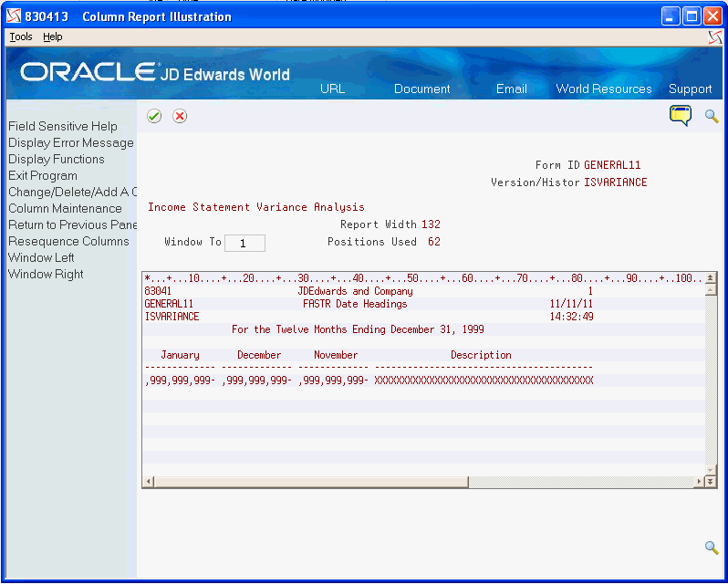Select Field Sensitive Help
The width and height of the screenshot is (728, 584).
click(x=63, y=126)
